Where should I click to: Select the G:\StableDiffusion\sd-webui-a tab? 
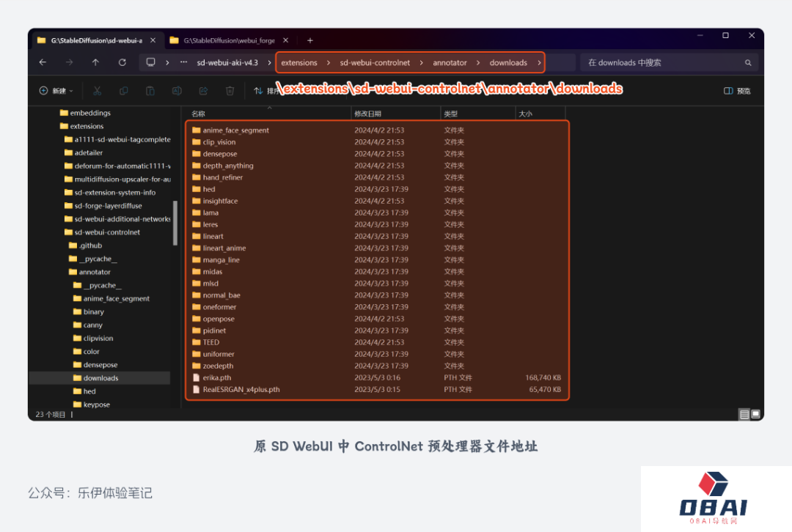(97, 40)
